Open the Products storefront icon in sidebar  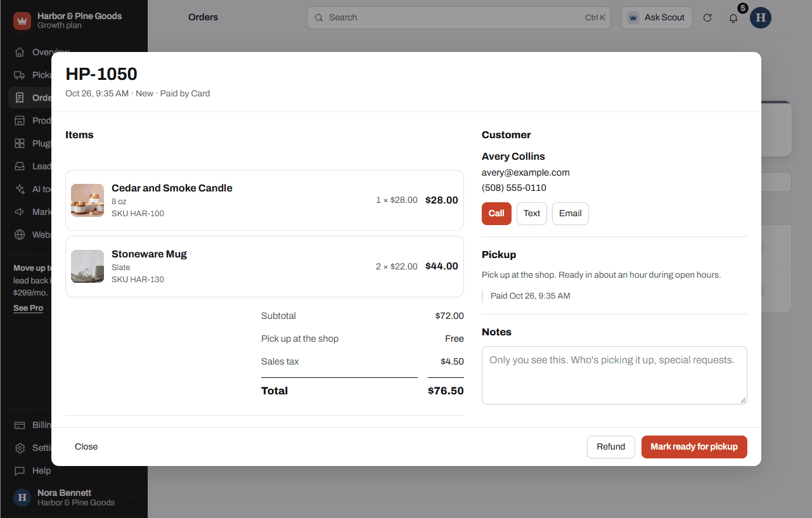(20, 120)
